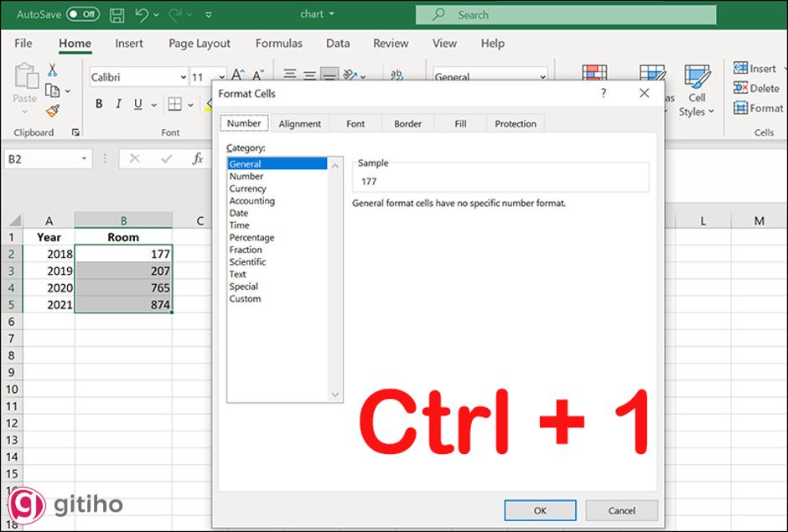Click the Bold formatting icon
Screen dimensions: 788x532
coord(98,104)
